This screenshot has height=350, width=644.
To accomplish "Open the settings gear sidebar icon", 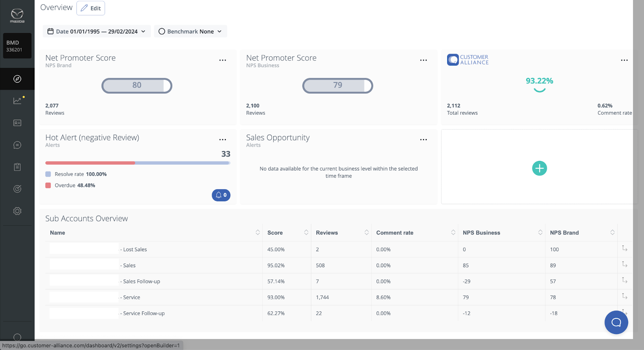I will 17,211.
